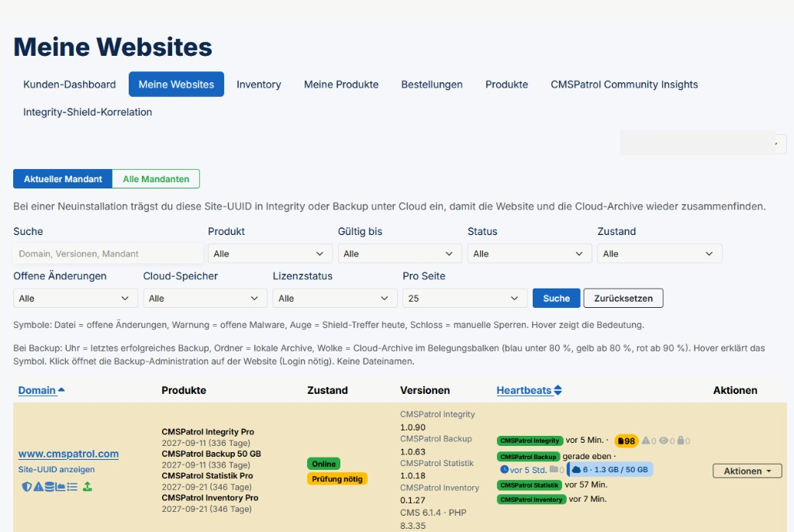
Task: Click the version number 1.0.90
Action: pyautogui.click(x=413, y=427)
